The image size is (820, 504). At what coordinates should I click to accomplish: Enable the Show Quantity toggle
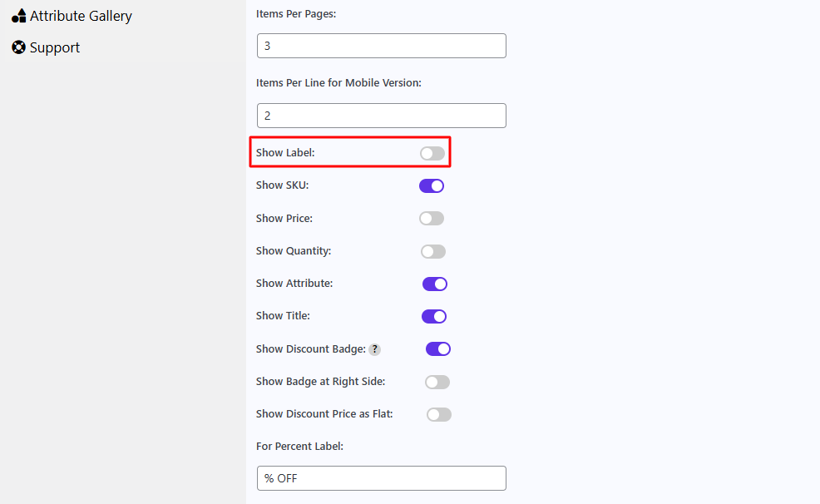(433, 251)
